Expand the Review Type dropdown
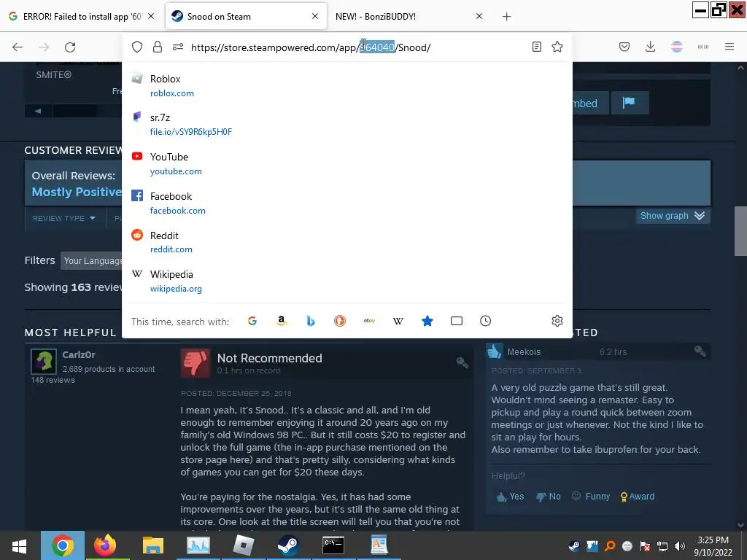Image resolution: width=747 pixels, height=560 pixels. point(64,218)
